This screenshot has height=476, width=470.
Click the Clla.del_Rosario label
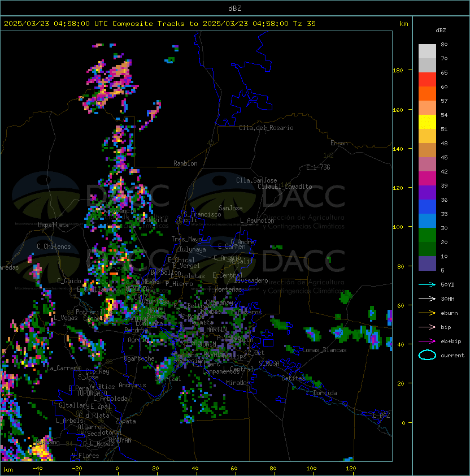click(266, 128)
